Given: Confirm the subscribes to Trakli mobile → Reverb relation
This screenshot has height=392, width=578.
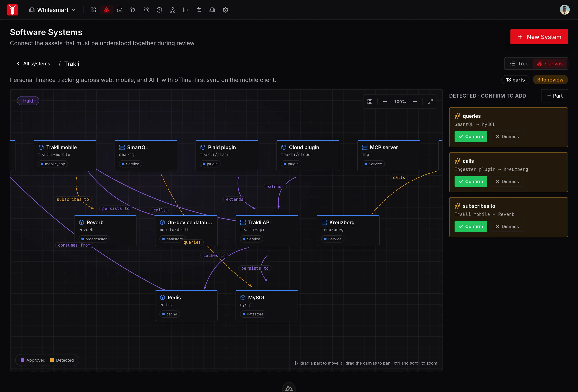Looking at the screenshot, I should (x=471, y=227).
